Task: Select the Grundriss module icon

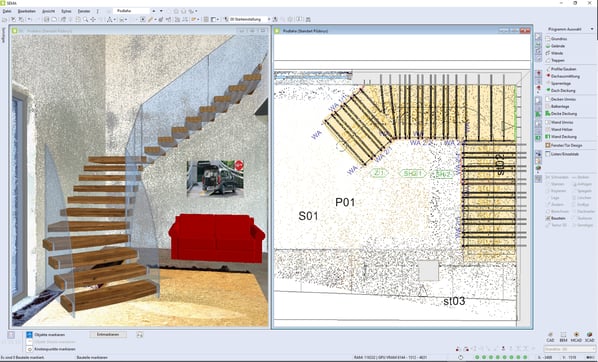Action: point(548,39)
